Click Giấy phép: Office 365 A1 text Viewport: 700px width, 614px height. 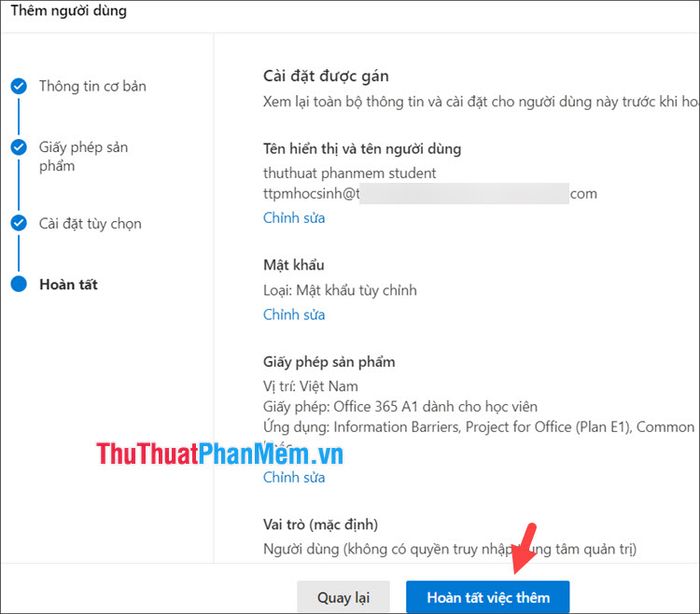coord(400,406)
